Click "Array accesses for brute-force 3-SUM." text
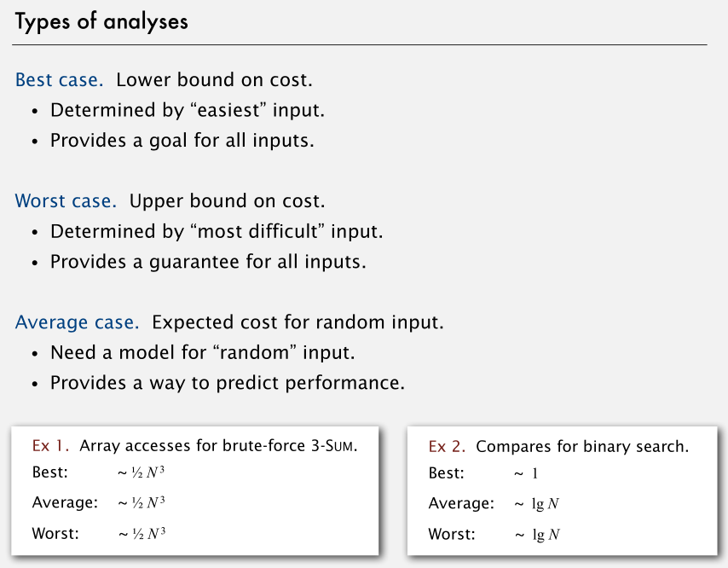The height and width of the screenshot is (568, 728). [218, 445]
